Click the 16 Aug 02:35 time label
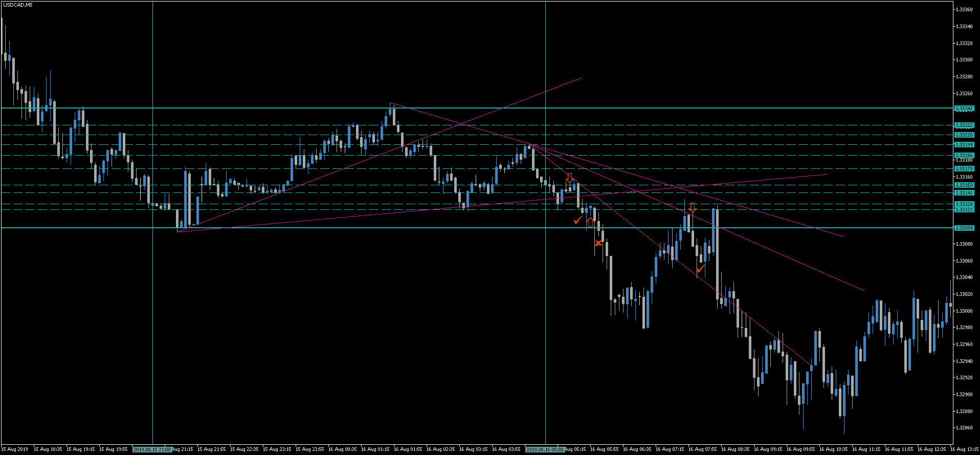980x455 pixels. (x=441, y=449)
